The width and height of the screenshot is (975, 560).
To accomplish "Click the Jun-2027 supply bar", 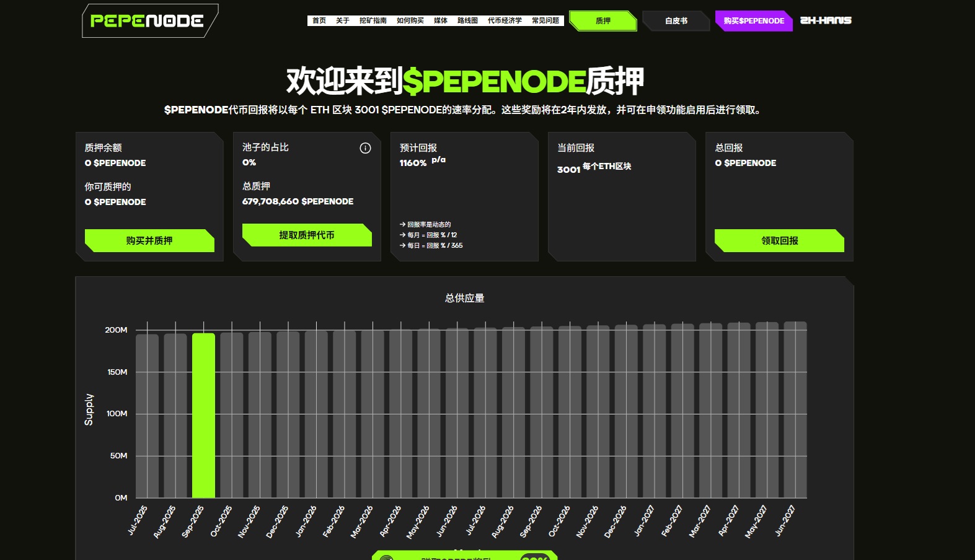I will tap(795, 409).
